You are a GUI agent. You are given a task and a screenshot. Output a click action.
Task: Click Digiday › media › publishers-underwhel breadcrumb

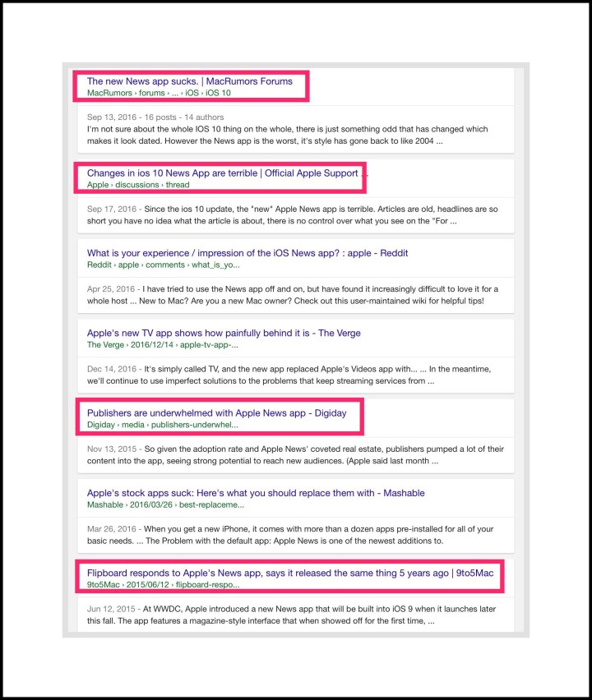[x=163, y=425]
